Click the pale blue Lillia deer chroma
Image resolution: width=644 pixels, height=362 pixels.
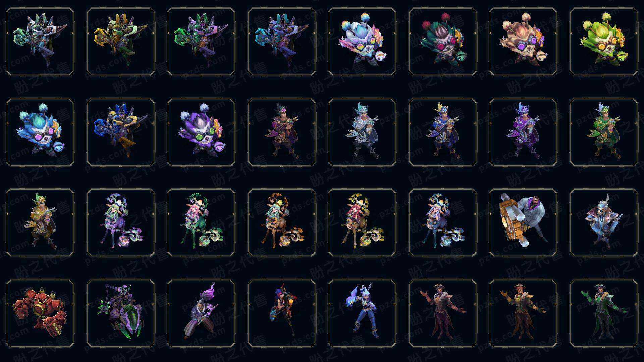click(443, 223)
